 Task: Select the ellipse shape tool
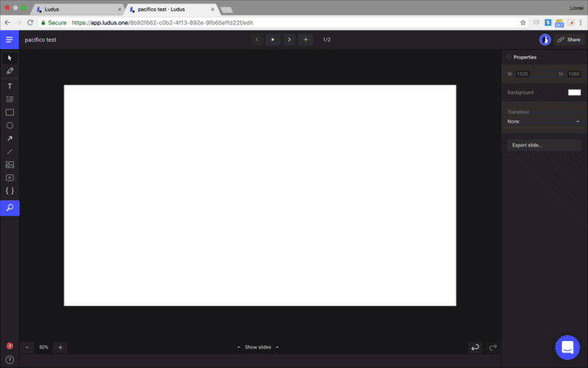10,125
